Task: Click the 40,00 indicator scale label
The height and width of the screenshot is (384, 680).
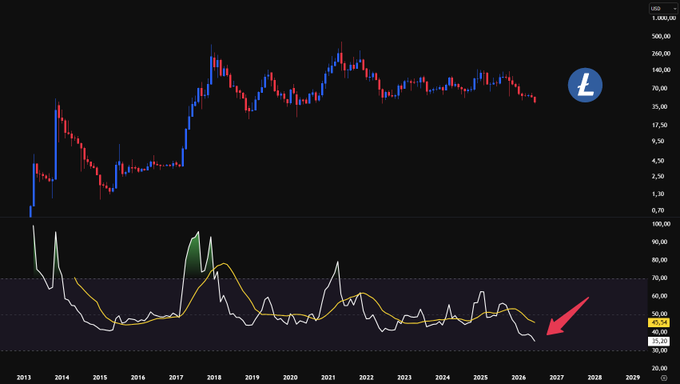Action: click(660, 332)
